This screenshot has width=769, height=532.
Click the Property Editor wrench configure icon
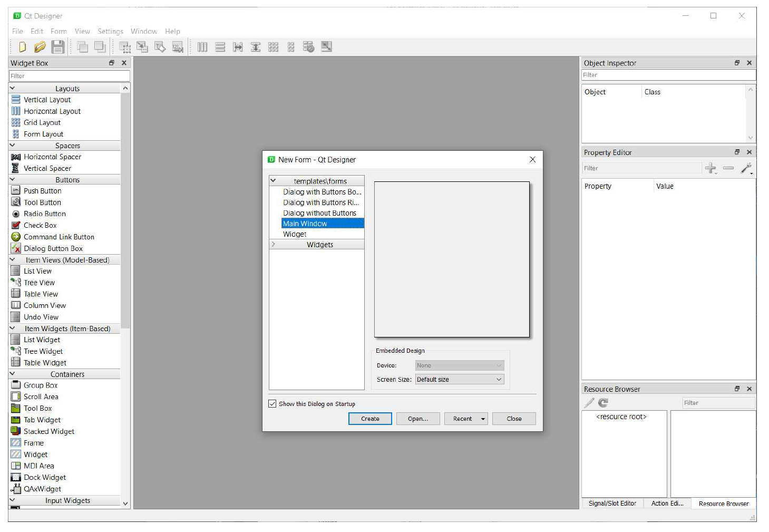[746, 168]
